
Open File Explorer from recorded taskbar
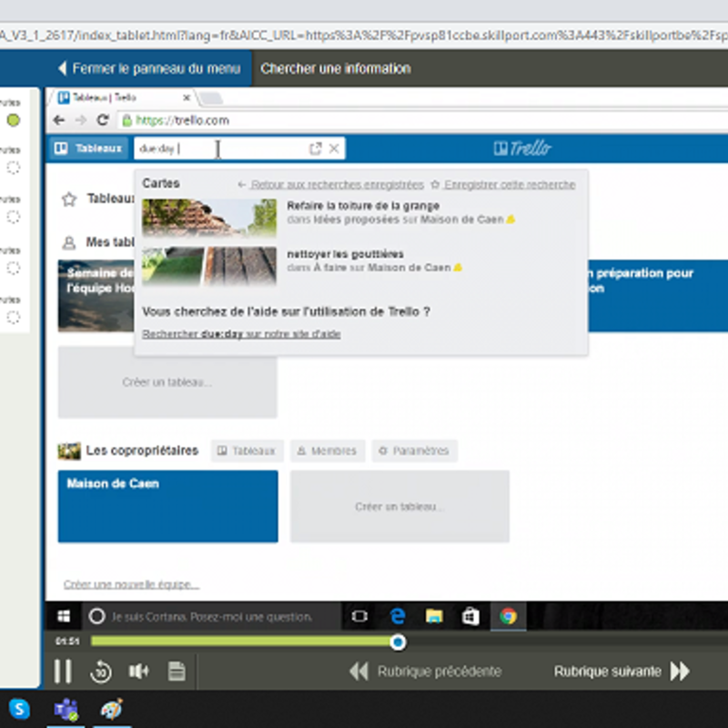(x=434, y=616)
